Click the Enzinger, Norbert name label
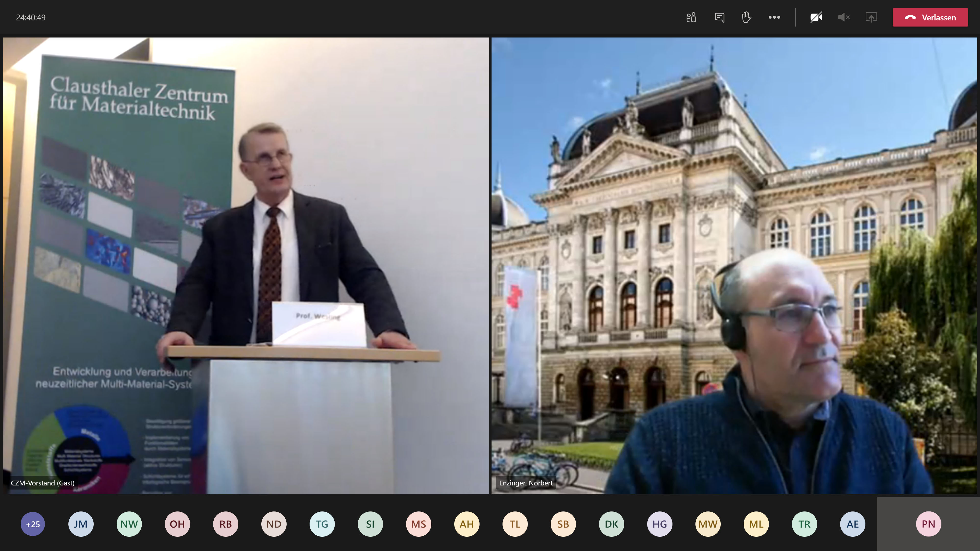This screenshot has height=551, width=980. pos(526,483)
